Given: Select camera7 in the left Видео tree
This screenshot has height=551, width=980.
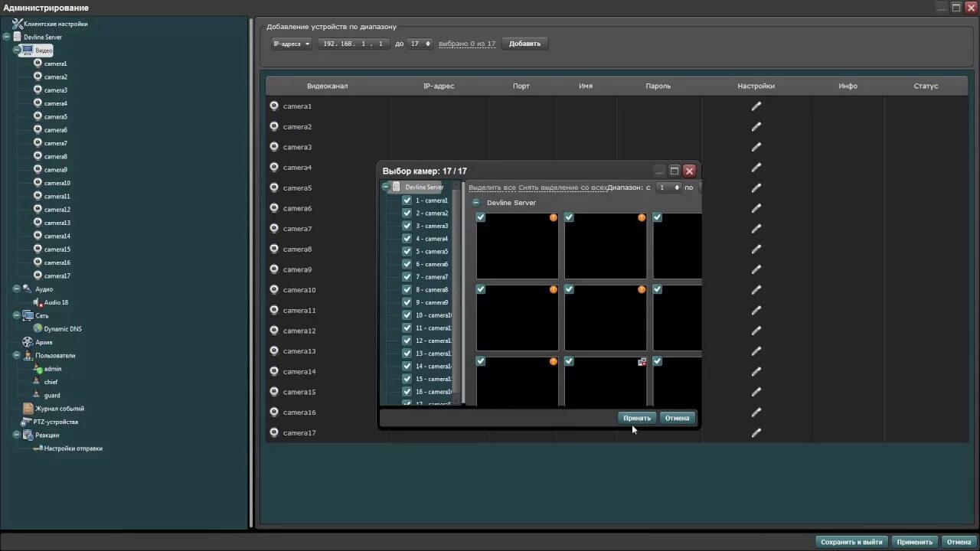Looking at the screenshot, I should click(x=55, y=143).
